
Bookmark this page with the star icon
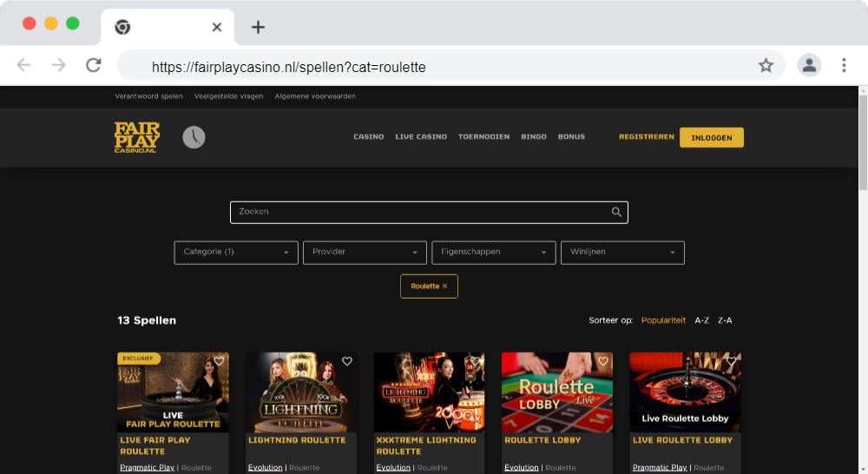(x=766, y=65)
